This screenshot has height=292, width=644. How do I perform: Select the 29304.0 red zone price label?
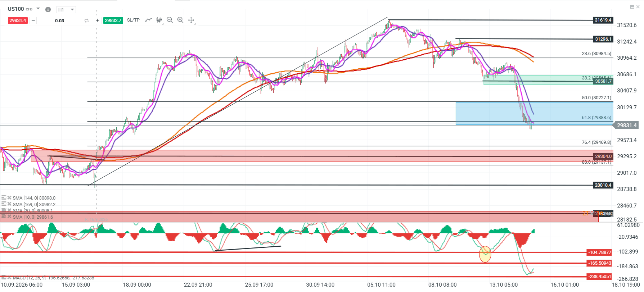click(603, 156)
